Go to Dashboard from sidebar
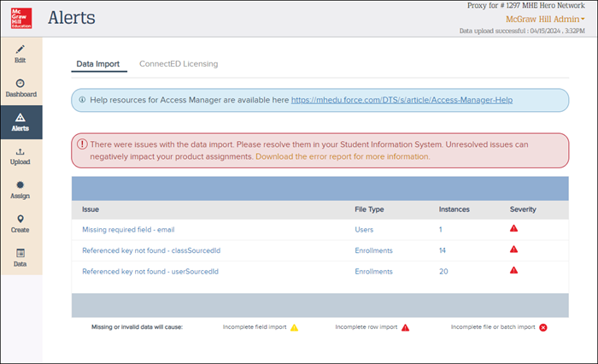Image resolution: width=598 pixels, height=364 pixels. (21, 87)
